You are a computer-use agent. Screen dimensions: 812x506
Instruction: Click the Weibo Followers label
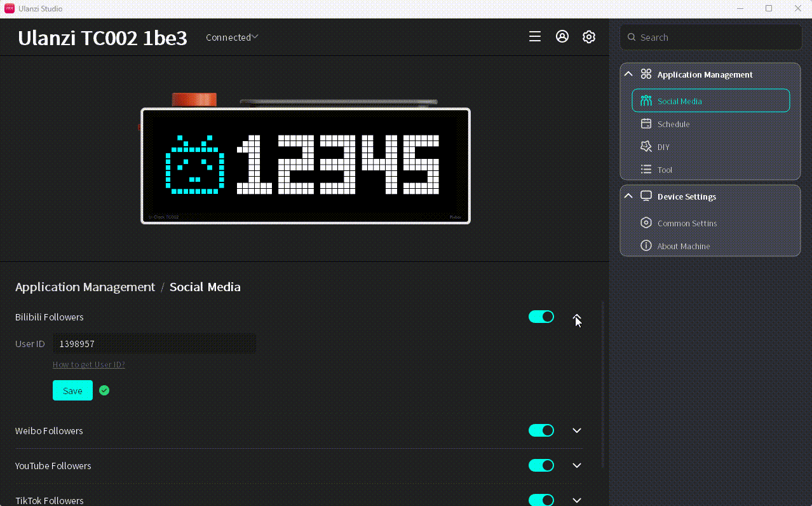[49, 430]
